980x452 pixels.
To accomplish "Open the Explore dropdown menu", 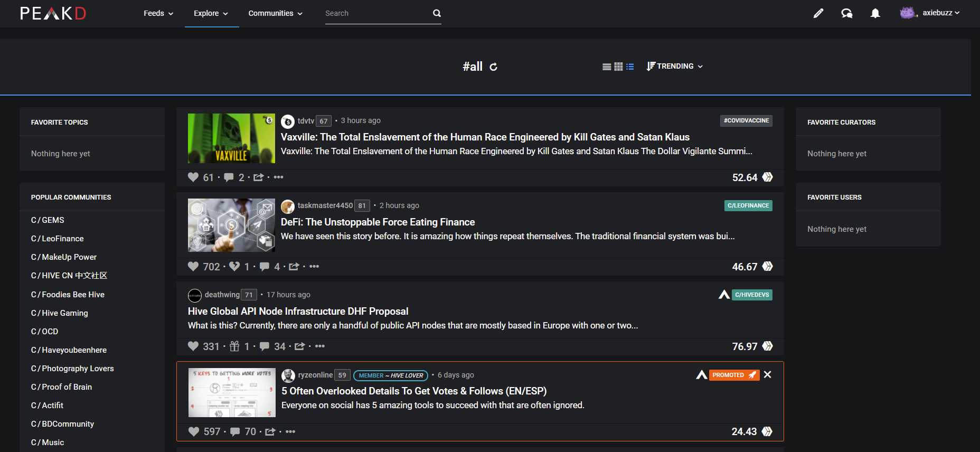I will coord(211,13).
